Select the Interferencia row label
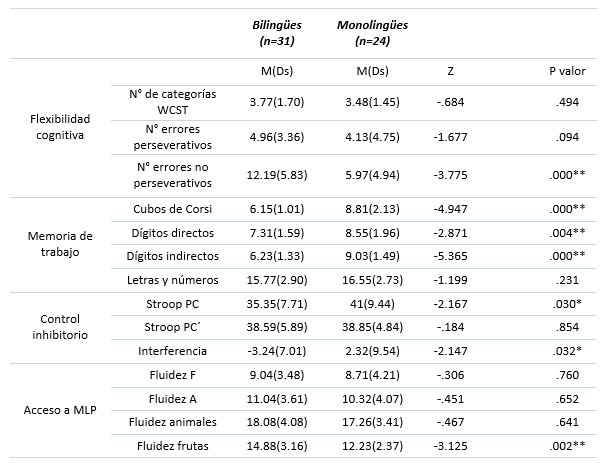The width and height of the screenshot is (606, 468). pyautogui.click(x=174, y=350)
